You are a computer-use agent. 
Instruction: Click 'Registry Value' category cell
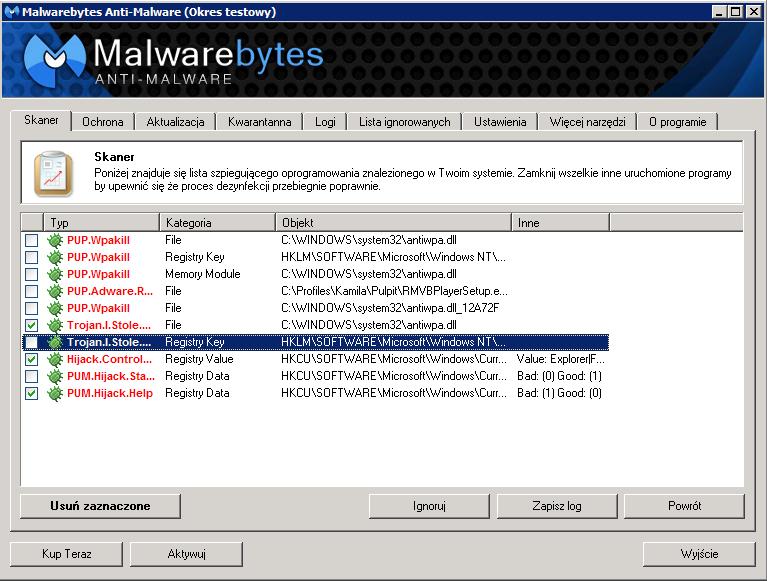tap(199, 359)
